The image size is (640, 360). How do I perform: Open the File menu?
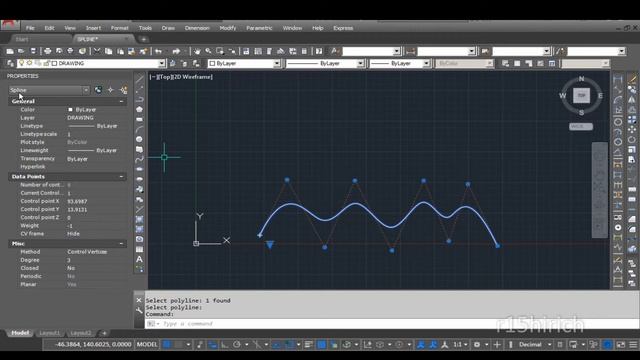30,28
